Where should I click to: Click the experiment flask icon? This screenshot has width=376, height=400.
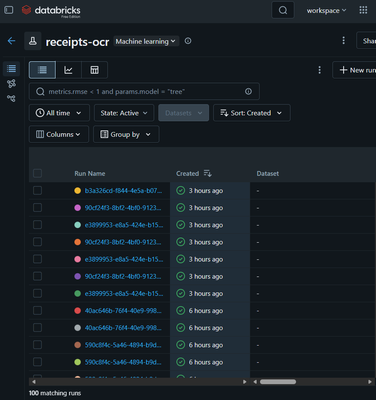(x=33, y=41)
